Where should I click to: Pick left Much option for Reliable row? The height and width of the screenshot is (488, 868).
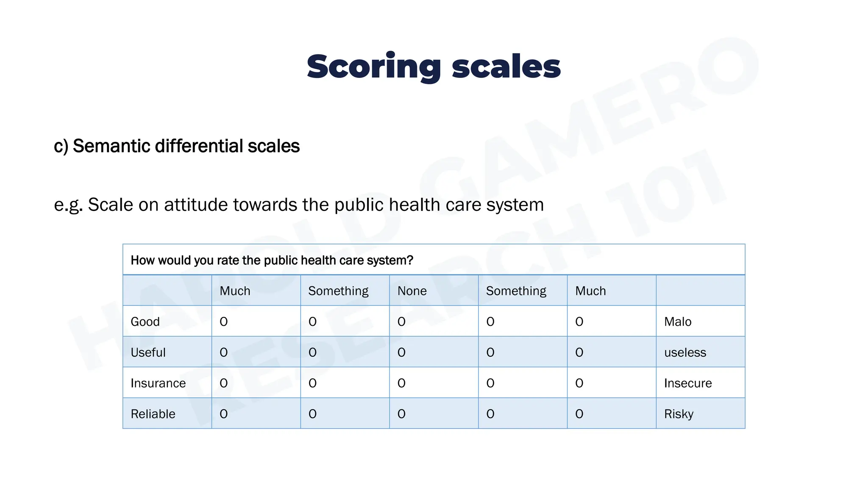(224, 414)
